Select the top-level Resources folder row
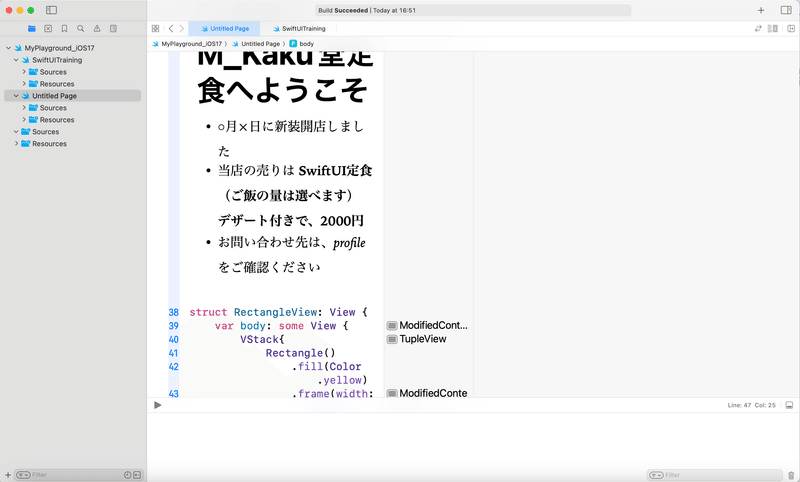 pyautogui.click(x=72, y=144)
